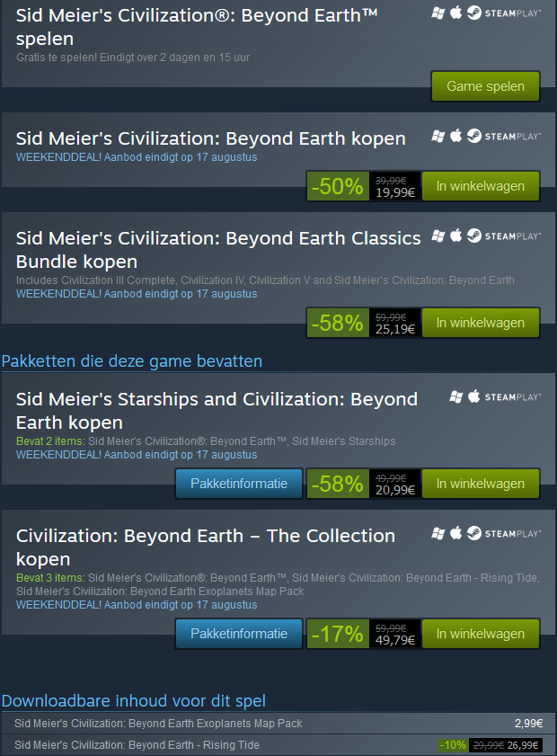Image resolution: width=557 pixels, height=756 pixels.
Task: Click Windows icon on Starships package row
Action: pyautogui.click(x=455, y=396)
